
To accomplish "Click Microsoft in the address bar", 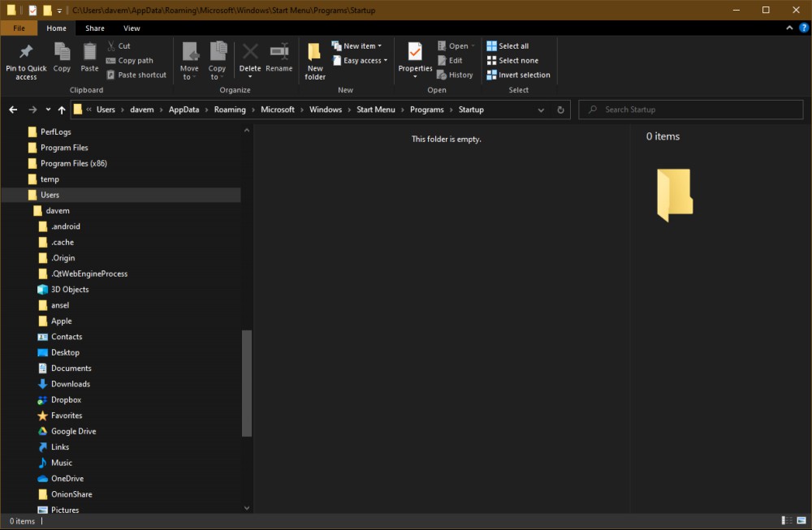I will pos(278,110).
